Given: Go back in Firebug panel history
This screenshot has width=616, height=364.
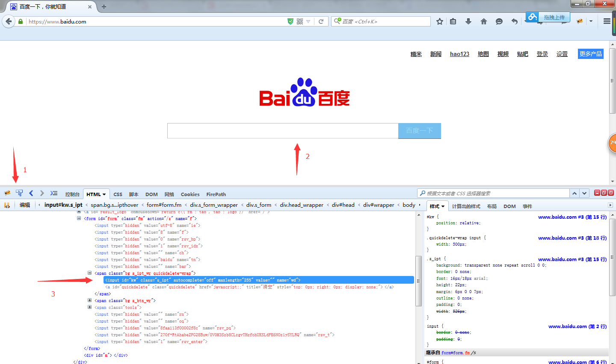Looking at the screenshot, I should pyautogui.click(x=31, y=193).
